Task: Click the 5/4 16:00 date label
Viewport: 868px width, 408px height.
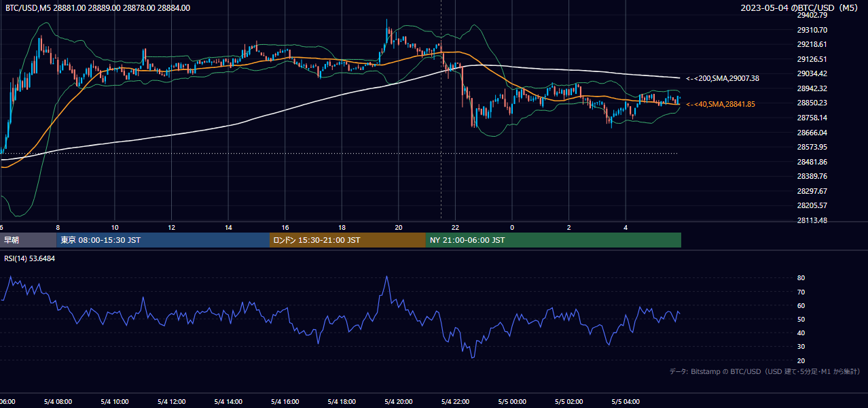Action: pos(285,402)
